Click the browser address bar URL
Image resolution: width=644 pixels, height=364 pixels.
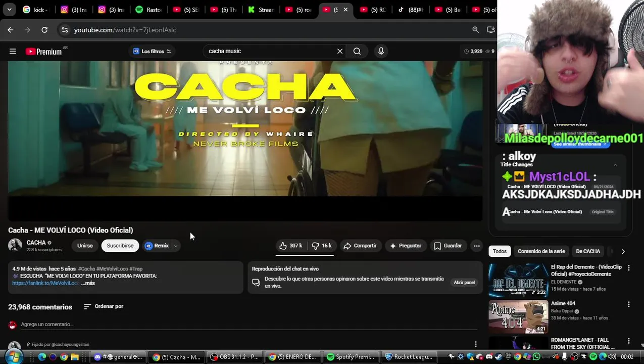(x=125, y=30)
